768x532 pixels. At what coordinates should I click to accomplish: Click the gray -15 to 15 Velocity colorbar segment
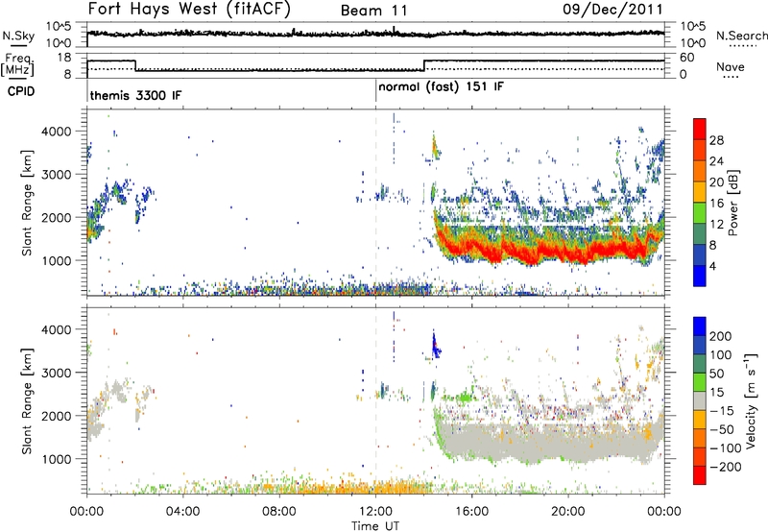(700, 401)
